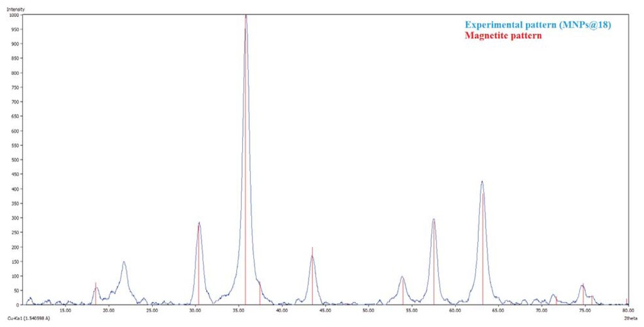
Task: Click the 70.00 tick label on 2theta axis
Action: click(x=541, y=310)
